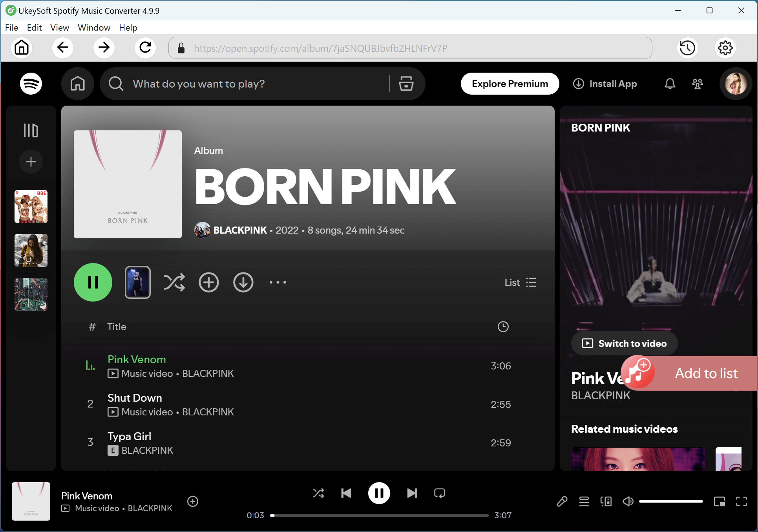Reload the current page
This screenshot has height=532, width=758.
(145, 48)
